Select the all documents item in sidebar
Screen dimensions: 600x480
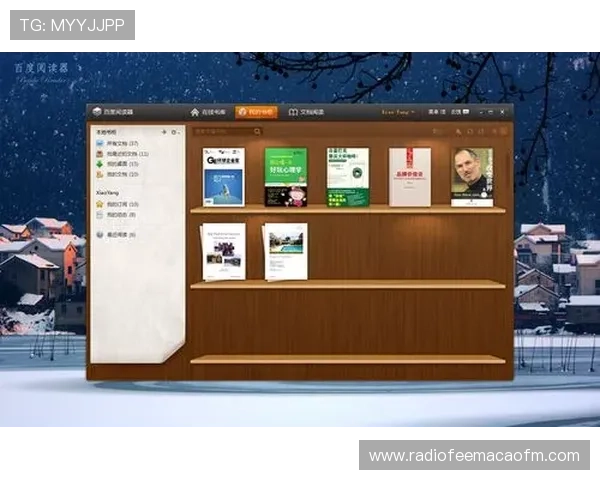120,144
